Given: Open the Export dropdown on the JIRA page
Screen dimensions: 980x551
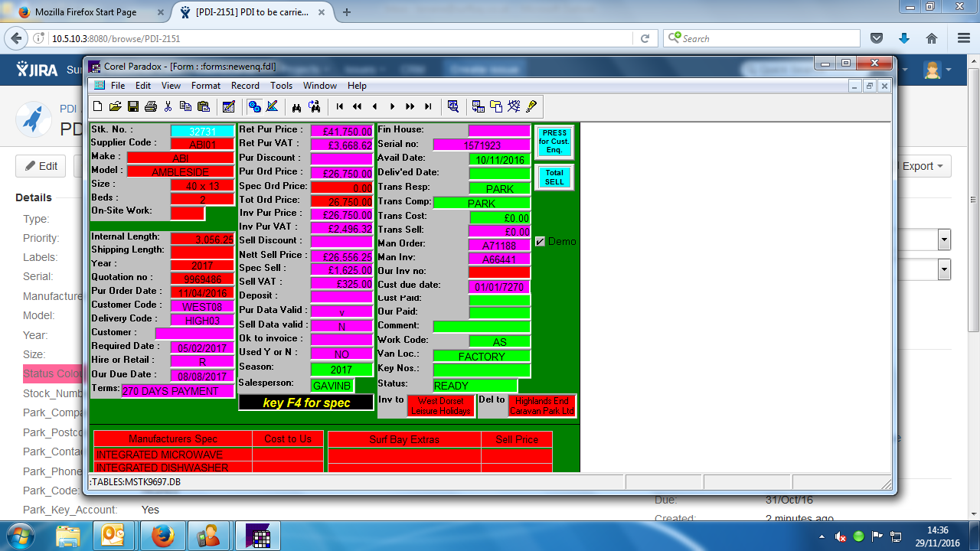Looking at the screenshot, I should [923, 166].
